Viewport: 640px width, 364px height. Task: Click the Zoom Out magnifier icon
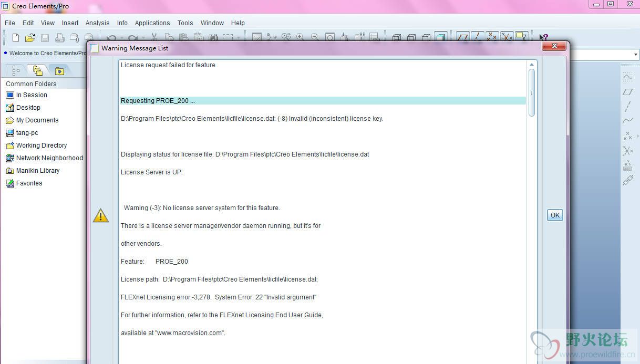click(x=315, y=37)
